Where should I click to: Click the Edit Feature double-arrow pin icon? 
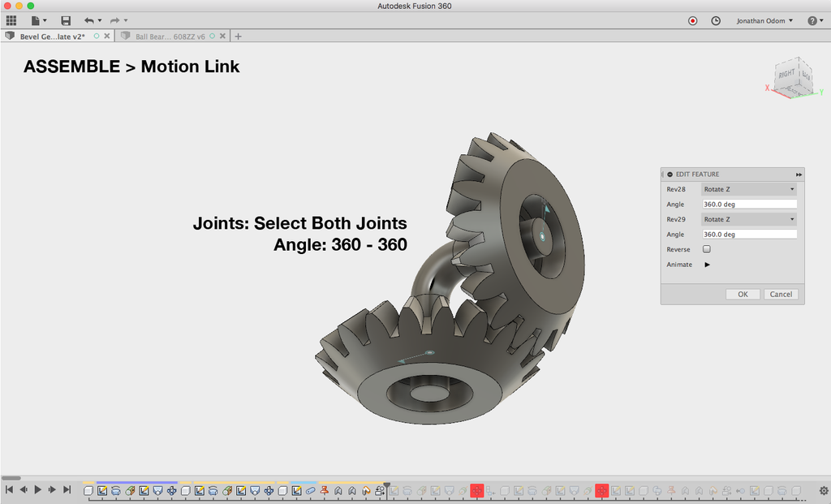tap(799, 174)
